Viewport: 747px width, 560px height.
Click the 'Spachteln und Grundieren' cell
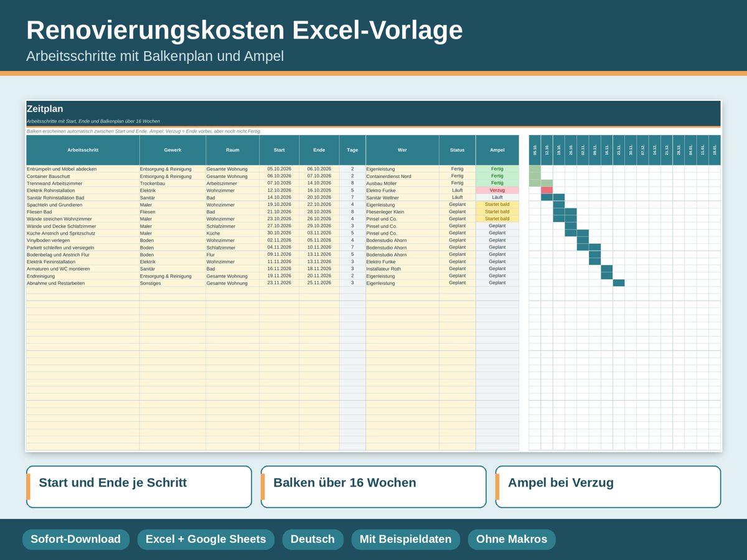point(83,205)
